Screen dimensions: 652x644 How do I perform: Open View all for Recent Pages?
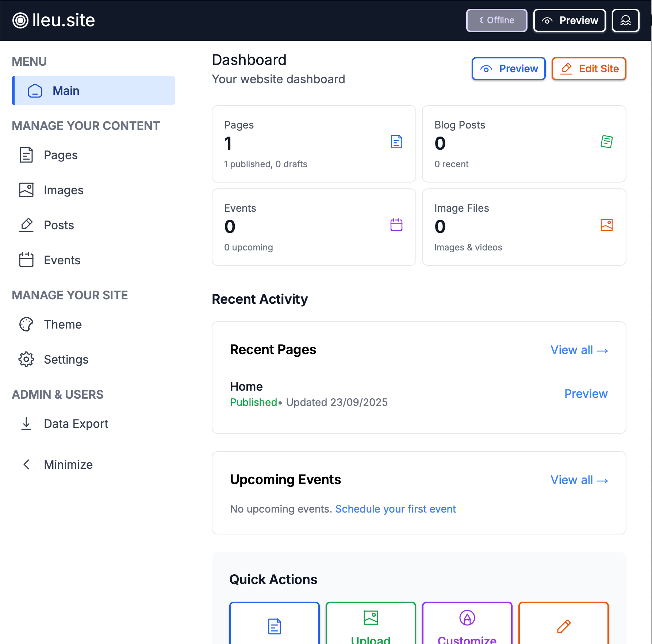tap(579, 350)
